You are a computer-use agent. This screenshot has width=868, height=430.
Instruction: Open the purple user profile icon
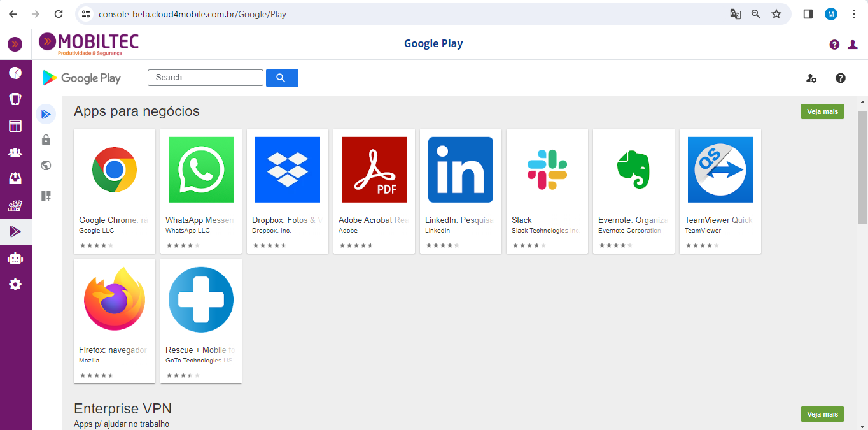tap(853, 45)
